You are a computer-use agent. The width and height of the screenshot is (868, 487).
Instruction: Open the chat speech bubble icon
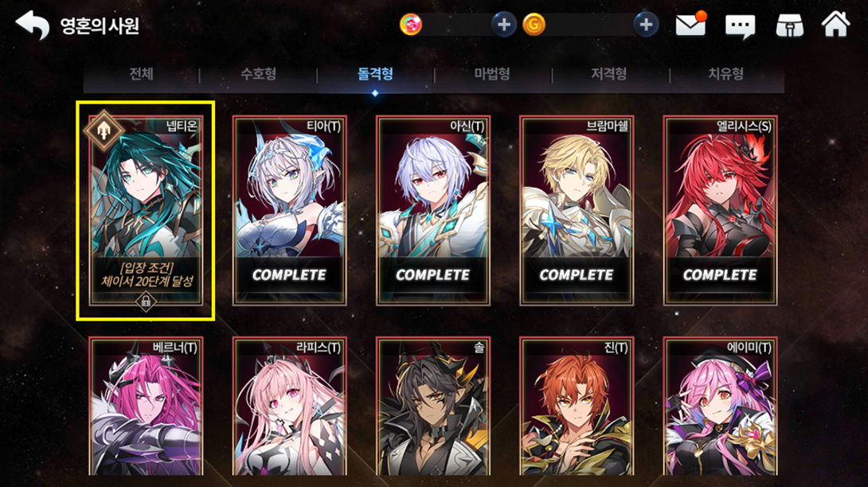pyautogui.click(x=740, y=26)
